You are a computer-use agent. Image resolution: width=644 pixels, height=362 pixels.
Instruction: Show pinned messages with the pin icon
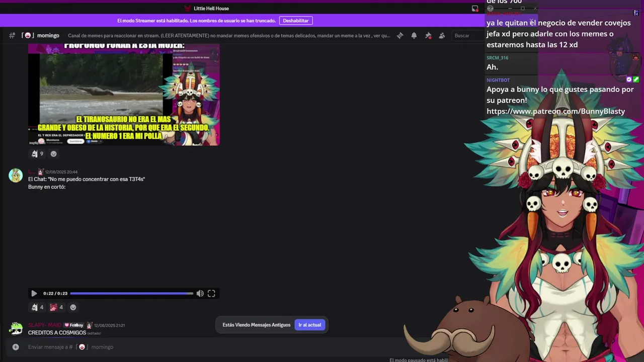click(x=428, y=36)
